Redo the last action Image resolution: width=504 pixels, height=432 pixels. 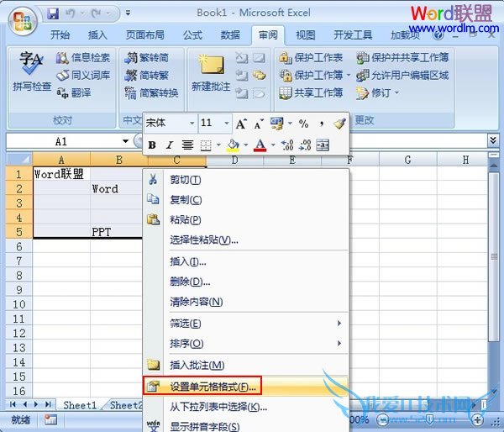[96, 13]
